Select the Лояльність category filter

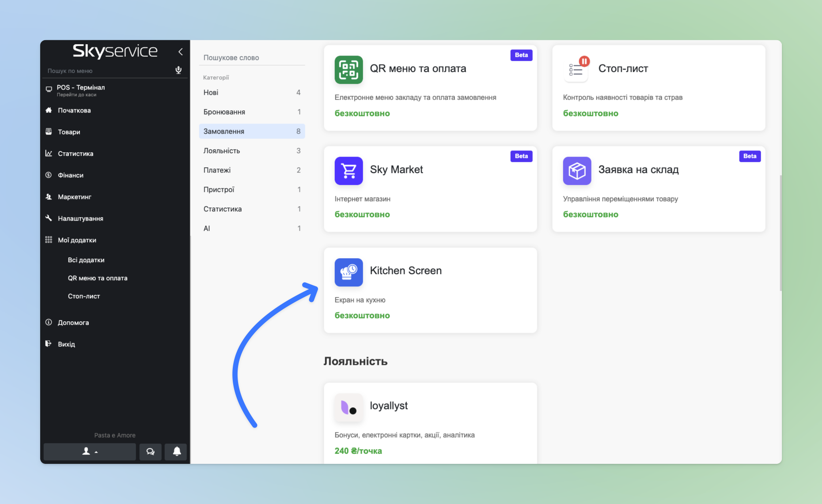(252, 150)
